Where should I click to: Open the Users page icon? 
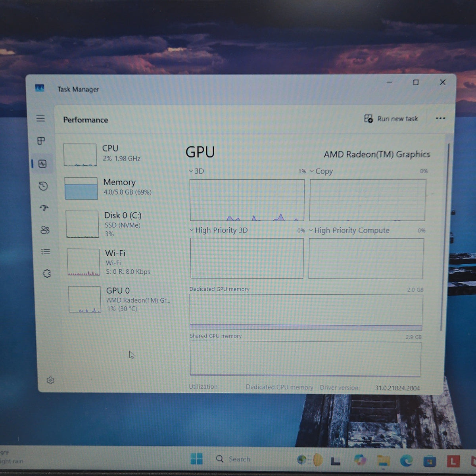pos(45,230)
